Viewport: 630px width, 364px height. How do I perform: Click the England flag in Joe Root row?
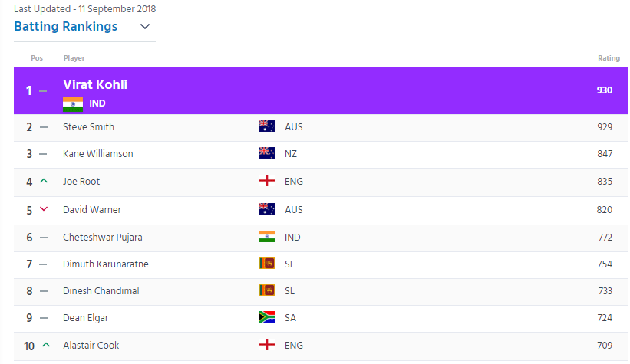pos(267,181)
